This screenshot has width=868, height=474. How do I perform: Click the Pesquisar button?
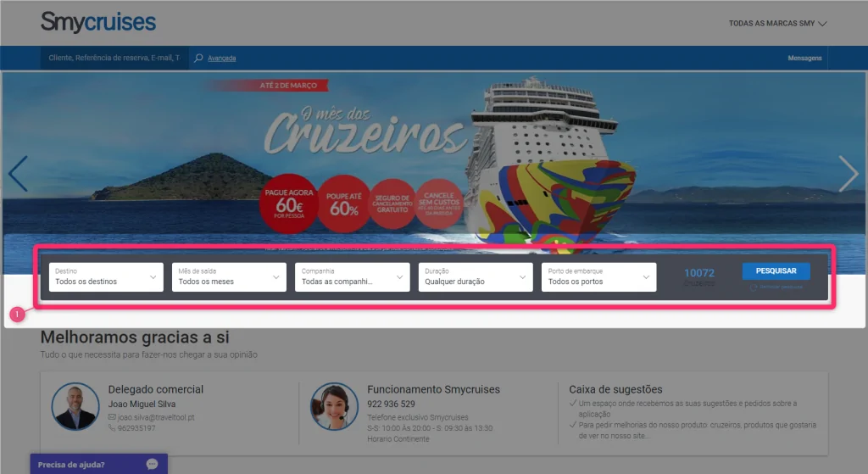[x=776, y=270]
